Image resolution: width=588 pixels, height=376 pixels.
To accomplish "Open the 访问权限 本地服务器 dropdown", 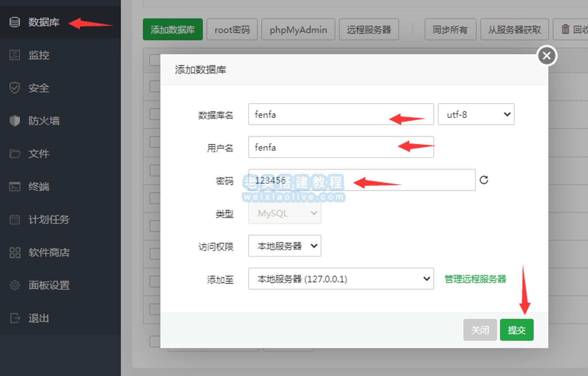I will click(x=285, y=246).
